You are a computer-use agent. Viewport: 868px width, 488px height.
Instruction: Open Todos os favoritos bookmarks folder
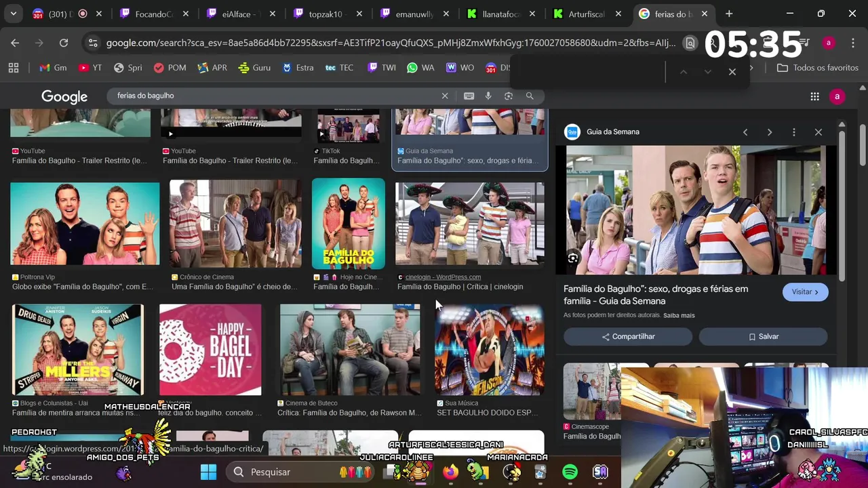click(x=818, y=68)
